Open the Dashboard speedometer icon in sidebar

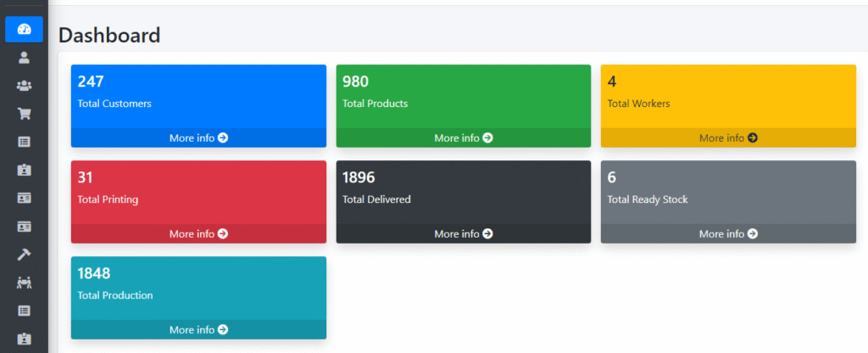(x=25, y=30)
